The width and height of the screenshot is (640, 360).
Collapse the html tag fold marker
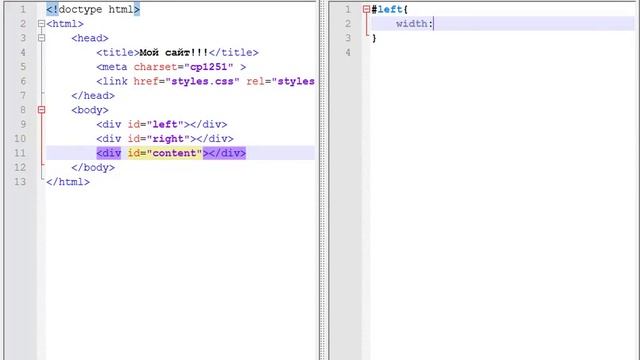point(41,24)
